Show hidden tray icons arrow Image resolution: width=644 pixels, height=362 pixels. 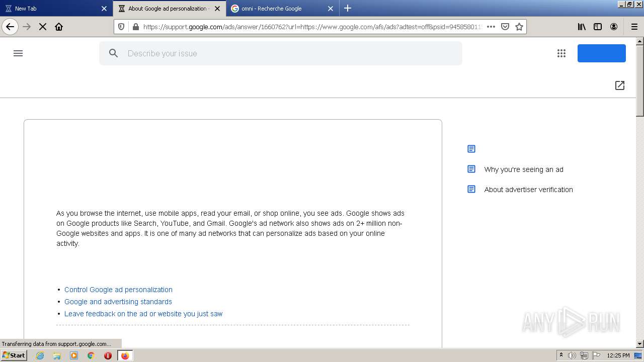tap(561, 355)
